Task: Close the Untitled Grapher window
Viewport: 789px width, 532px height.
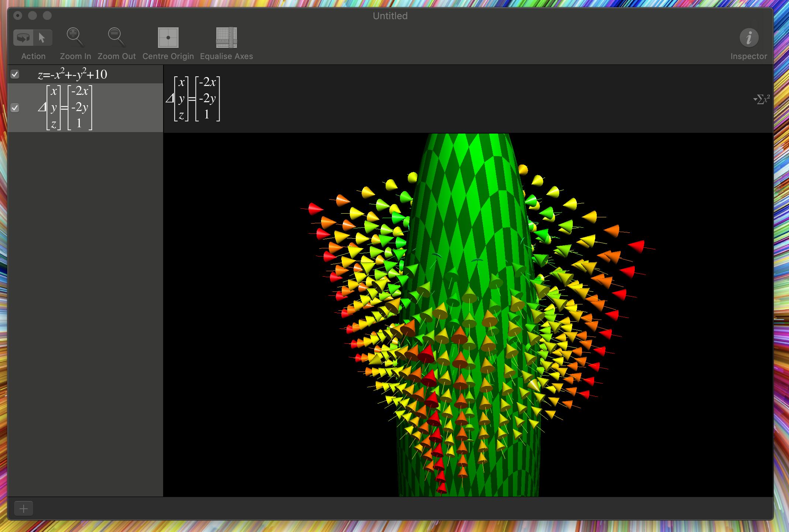Action: point(18,15)
